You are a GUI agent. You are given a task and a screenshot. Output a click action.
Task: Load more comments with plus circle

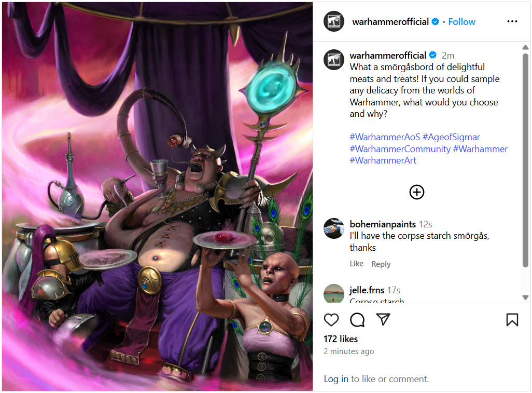[417, 192]
